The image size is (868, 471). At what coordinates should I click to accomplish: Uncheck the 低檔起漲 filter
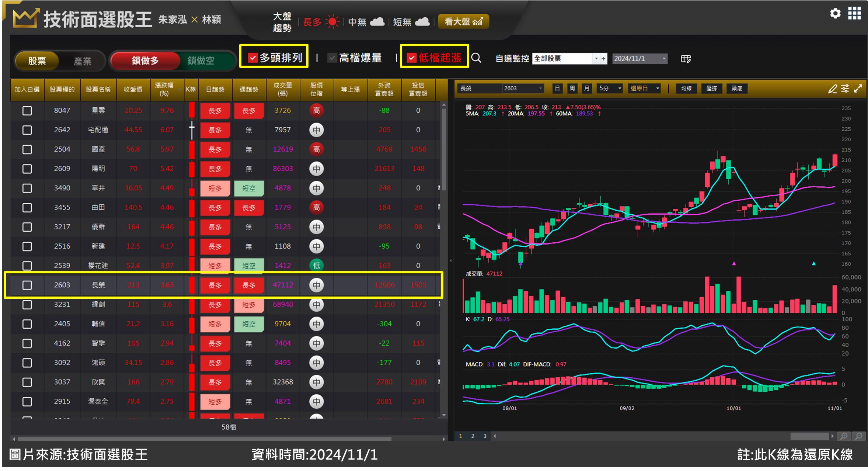(412, 57)
